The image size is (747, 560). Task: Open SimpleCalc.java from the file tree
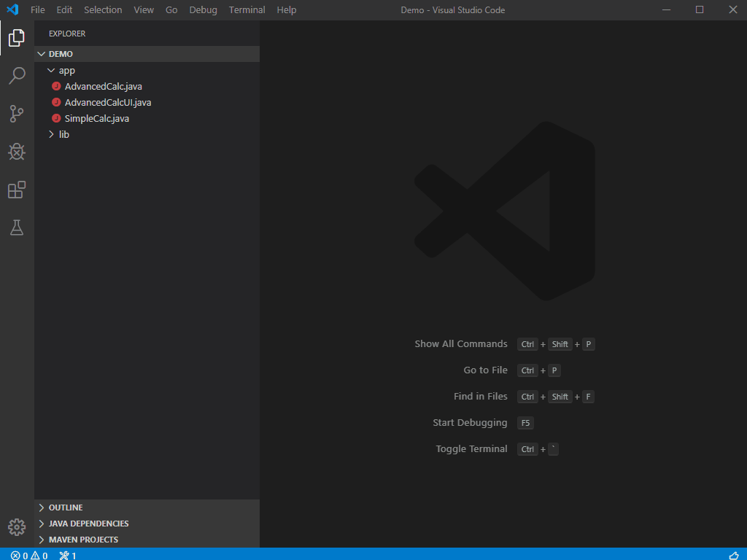click(x=96, y=118)
